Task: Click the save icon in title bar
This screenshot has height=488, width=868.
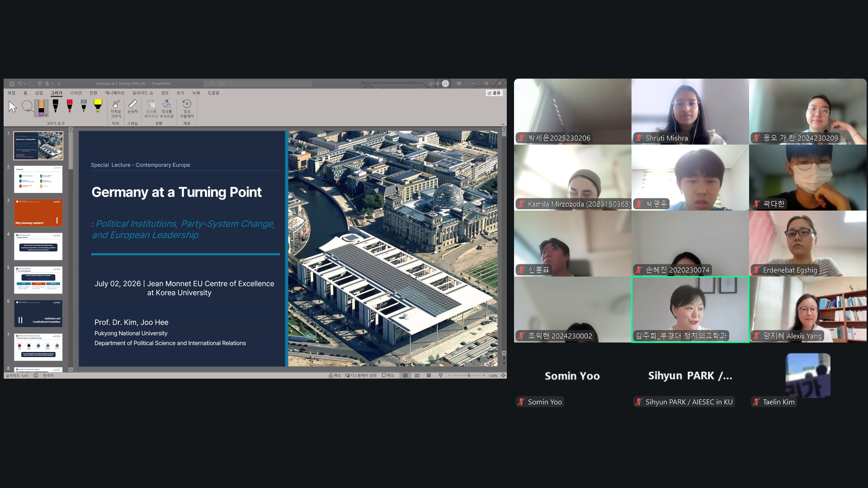Action: 12,84
